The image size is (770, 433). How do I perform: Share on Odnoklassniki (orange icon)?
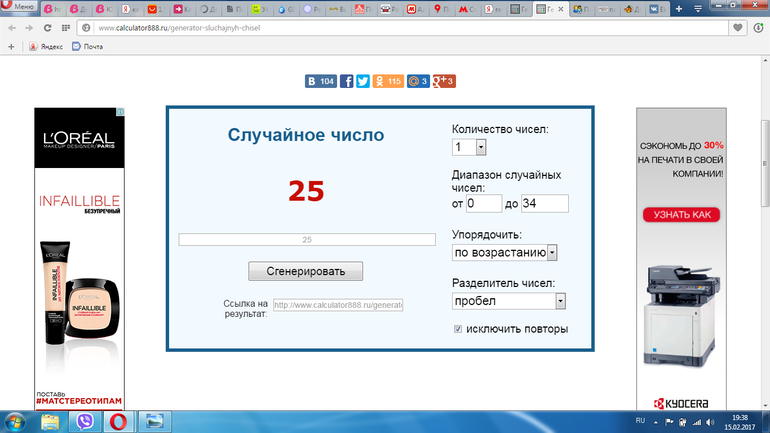[387, 81]
